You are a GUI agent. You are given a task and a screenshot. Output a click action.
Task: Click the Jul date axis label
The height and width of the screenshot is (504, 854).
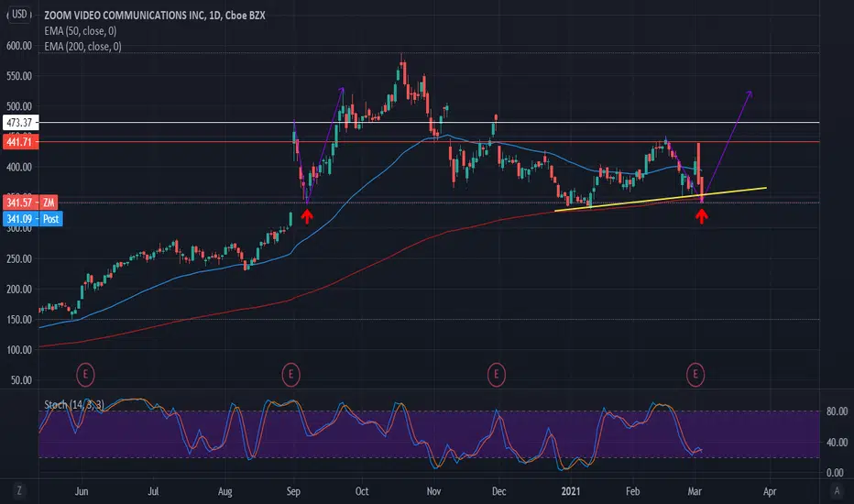(x=154, y=491)
